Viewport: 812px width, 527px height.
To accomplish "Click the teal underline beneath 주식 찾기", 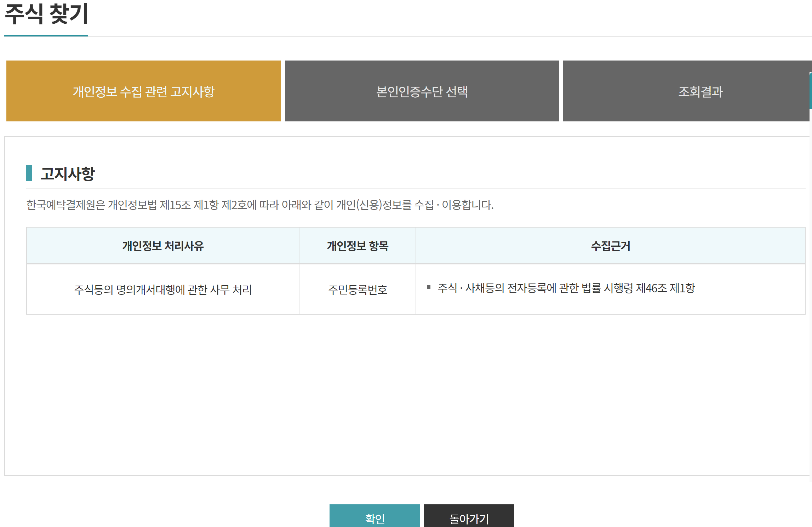I will click(46, 36).
